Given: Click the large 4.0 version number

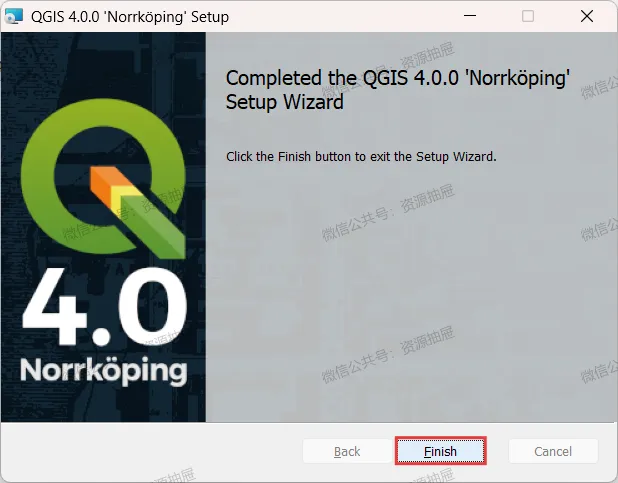Looking at the screenshot, I should pos(104,306).
